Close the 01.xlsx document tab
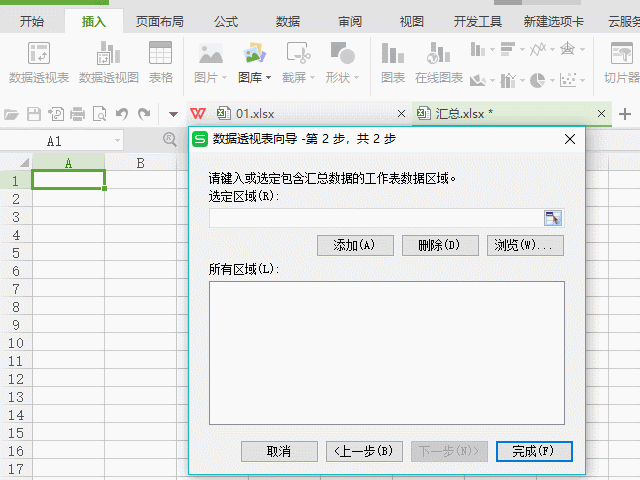Screen dimensions: 640x480 (401, 113)
